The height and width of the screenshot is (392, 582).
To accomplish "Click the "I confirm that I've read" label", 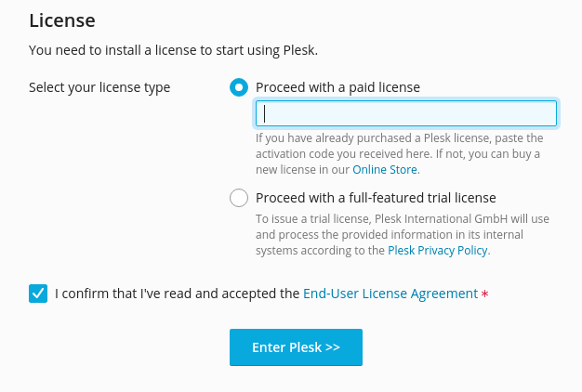I will 177,294.
